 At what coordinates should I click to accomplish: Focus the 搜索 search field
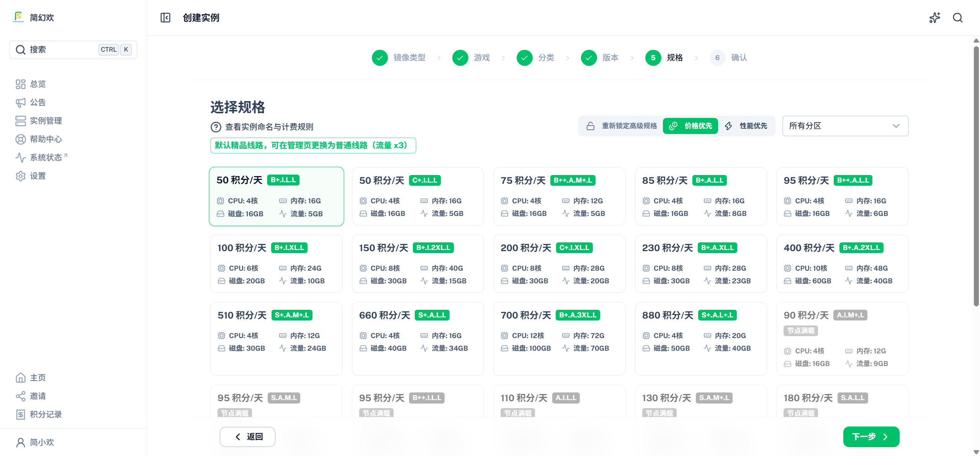(x=73, y=49)
